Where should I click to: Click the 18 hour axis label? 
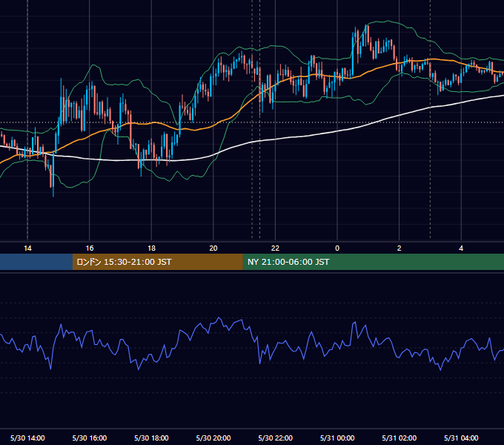coord(151,248)
